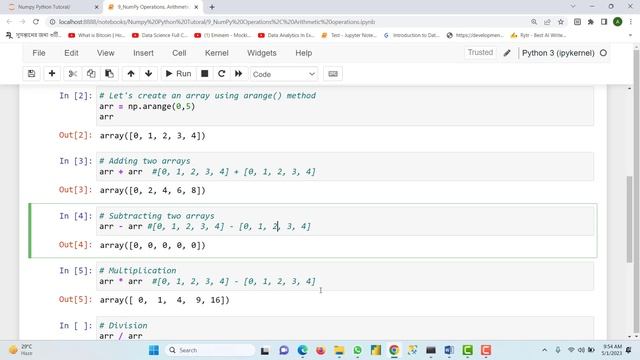Open the Widgets menu
The height and width of the screenshot is (360, 640).
point(262,53)
